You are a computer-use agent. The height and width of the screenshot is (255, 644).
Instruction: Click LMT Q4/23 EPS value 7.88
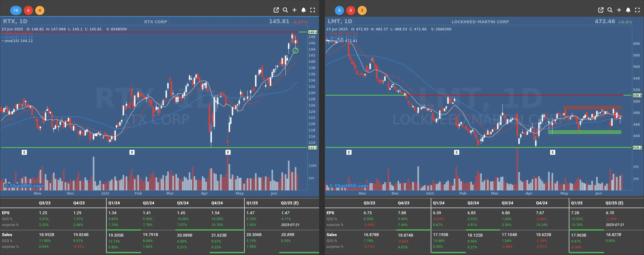tap(402, 213)
